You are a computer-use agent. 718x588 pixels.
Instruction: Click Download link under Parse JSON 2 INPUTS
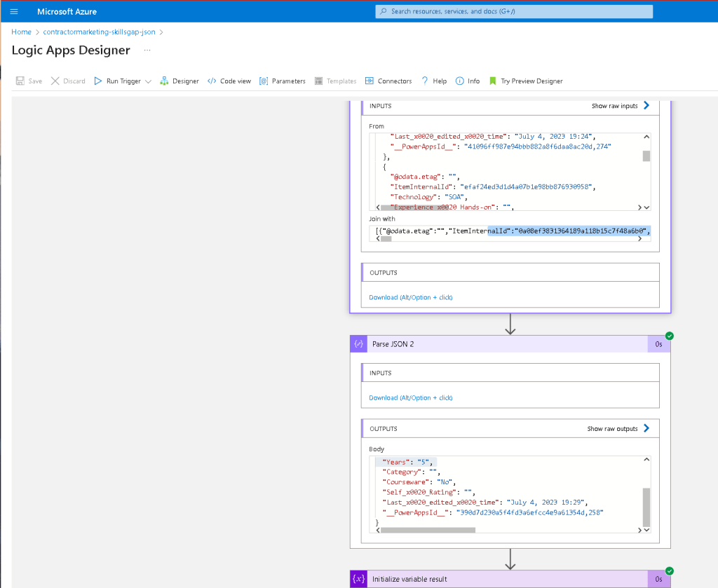click(x=411, y=397)
